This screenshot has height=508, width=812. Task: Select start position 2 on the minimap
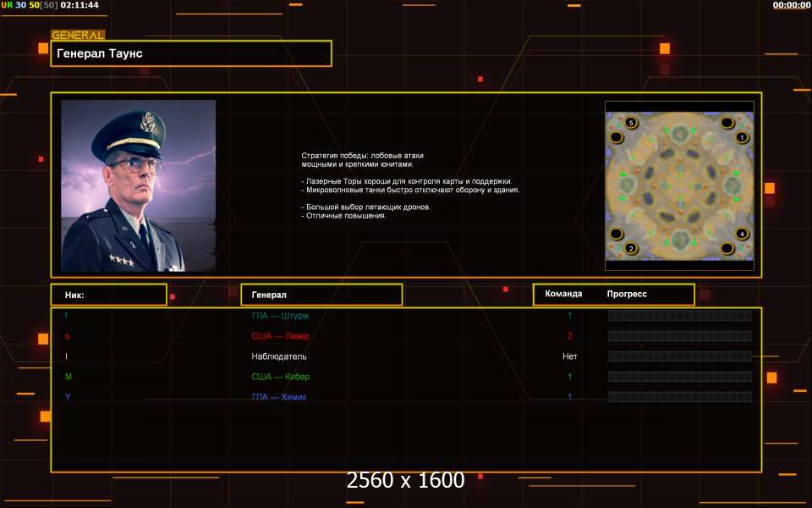click(630, 248)
